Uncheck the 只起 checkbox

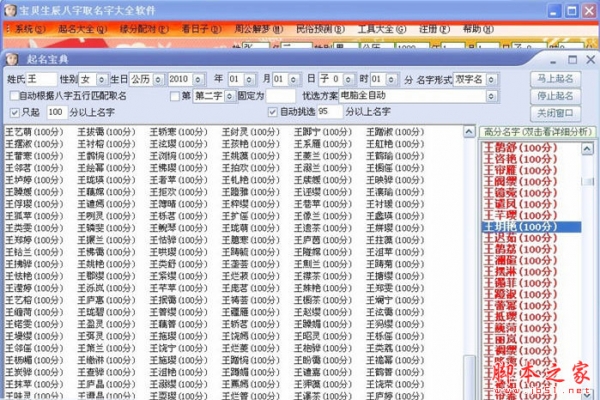click(15, 113)
